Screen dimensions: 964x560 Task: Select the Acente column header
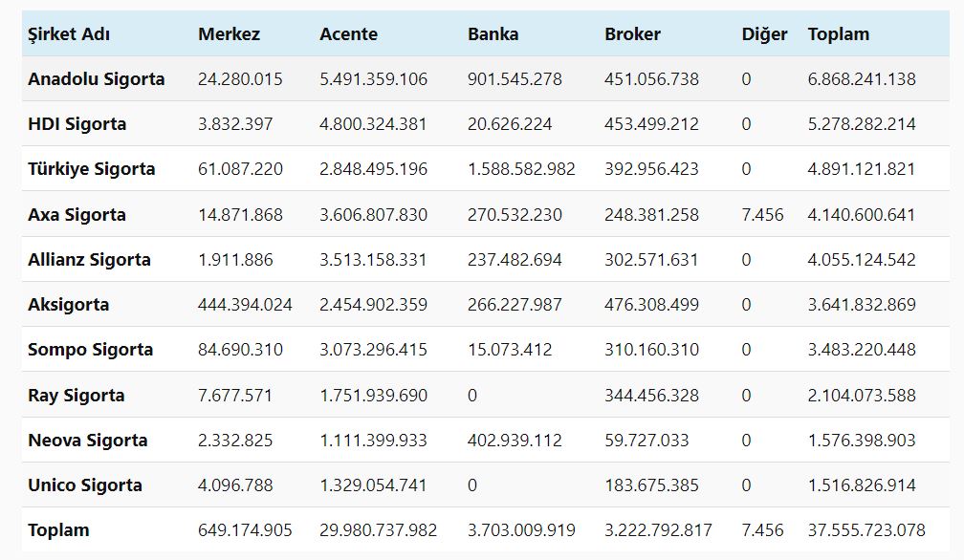click(x=348, y=34)
